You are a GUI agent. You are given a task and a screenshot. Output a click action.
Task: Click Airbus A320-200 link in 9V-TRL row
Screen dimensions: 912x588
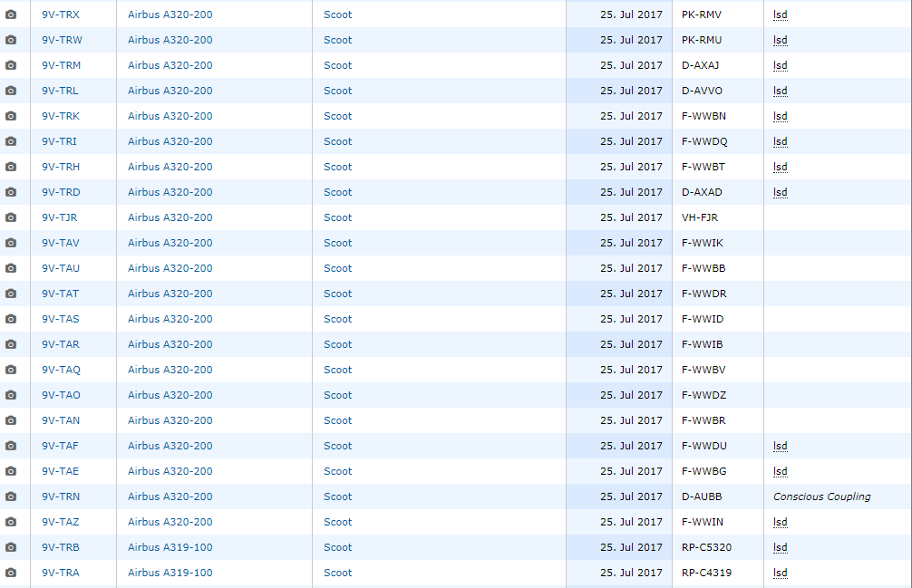click(x=170, y=91)
